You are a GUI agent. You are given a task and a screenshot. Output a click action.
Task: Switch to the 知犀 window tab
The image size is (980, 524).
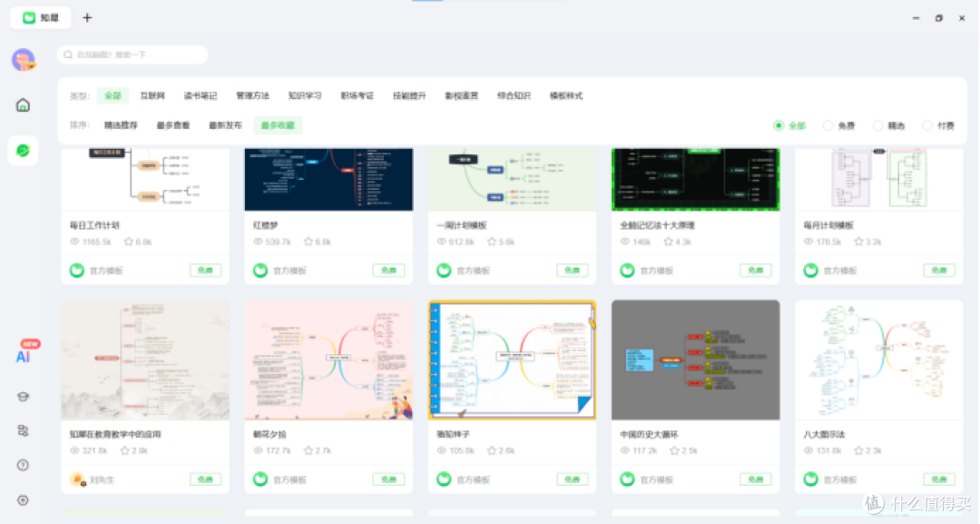tap(41, 17)
